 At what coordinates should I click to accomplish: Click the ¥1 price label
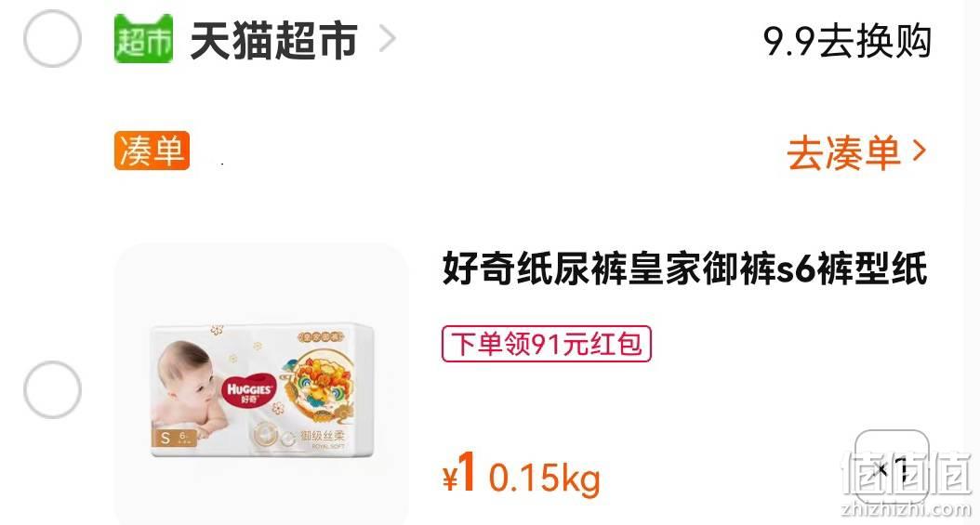(x=460, y=473)
